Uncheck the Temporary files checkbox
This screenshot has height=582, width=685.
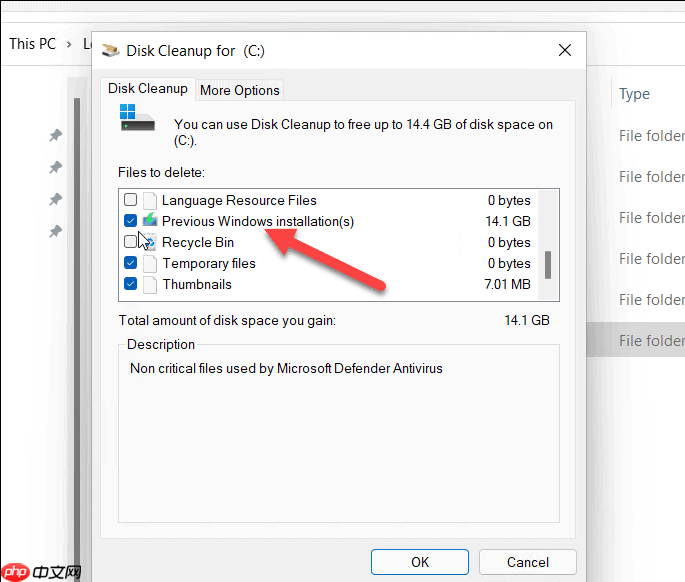click(x=130, y=264)
